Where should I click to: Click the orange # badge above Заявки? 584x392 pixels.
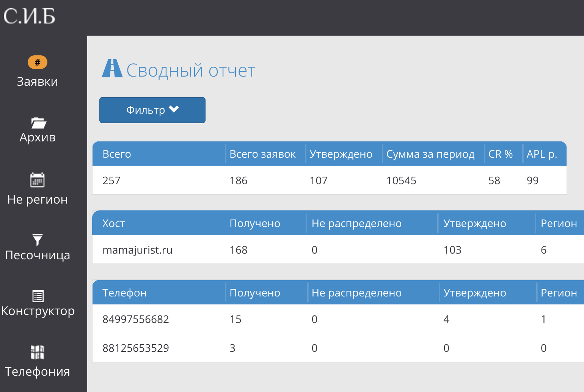point(38,62)
